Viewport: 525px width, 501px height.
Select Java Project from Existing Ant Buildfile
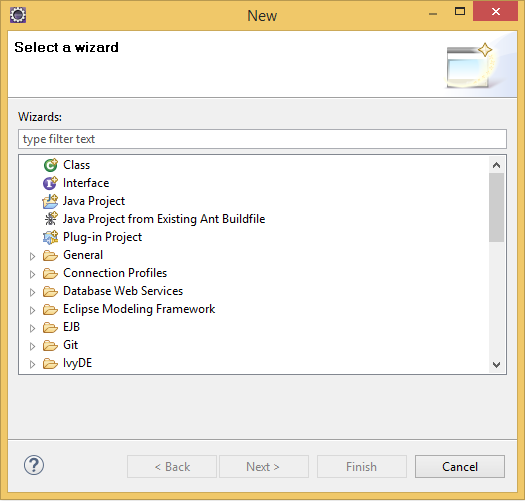[164, 219]
